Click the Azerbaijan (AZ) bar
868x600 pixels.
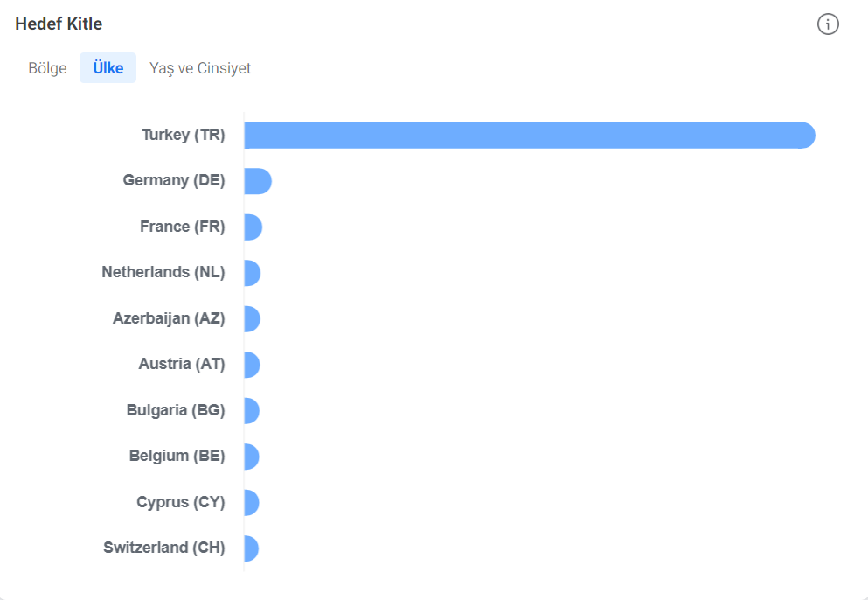252,319
